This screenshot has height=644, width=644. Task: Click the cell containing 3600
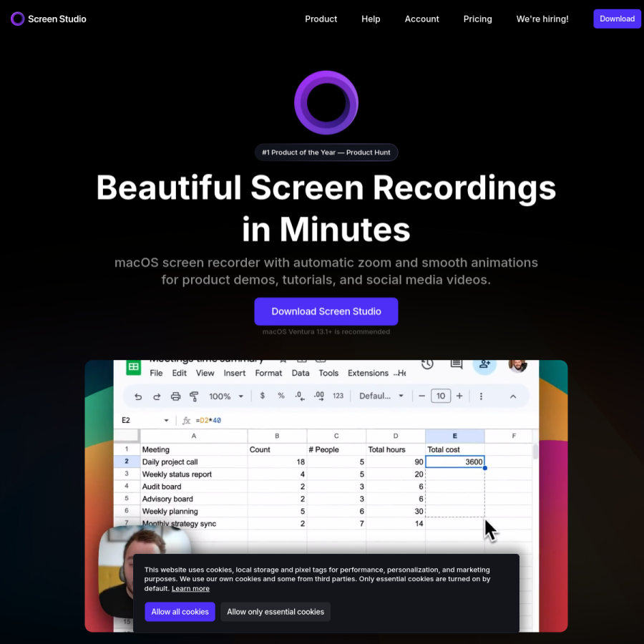click(454, 462)
